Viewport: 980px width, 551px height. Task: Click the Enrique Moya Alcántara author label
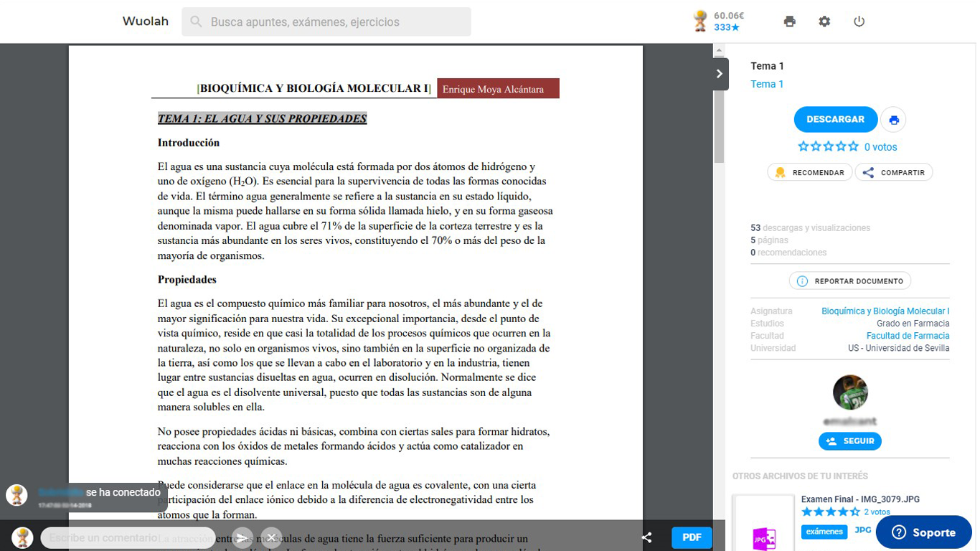498,88
